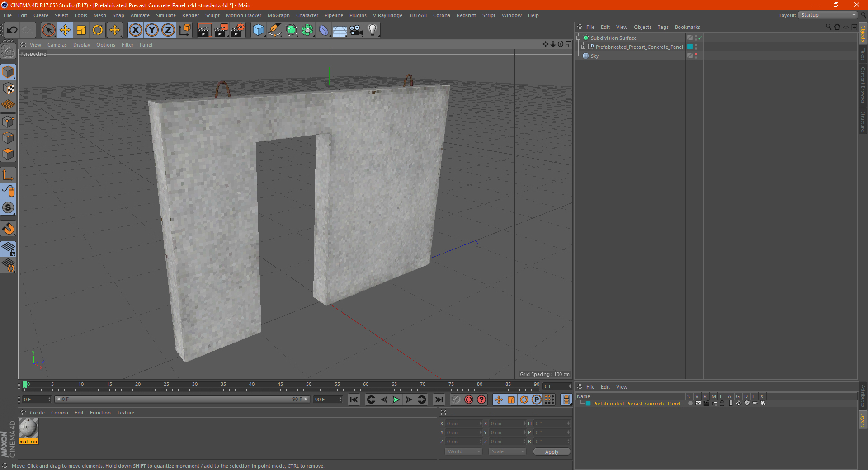Toggle Sky object visibility dots
The height and width of the screenshot is (470, 868).
tap(696, 56)
